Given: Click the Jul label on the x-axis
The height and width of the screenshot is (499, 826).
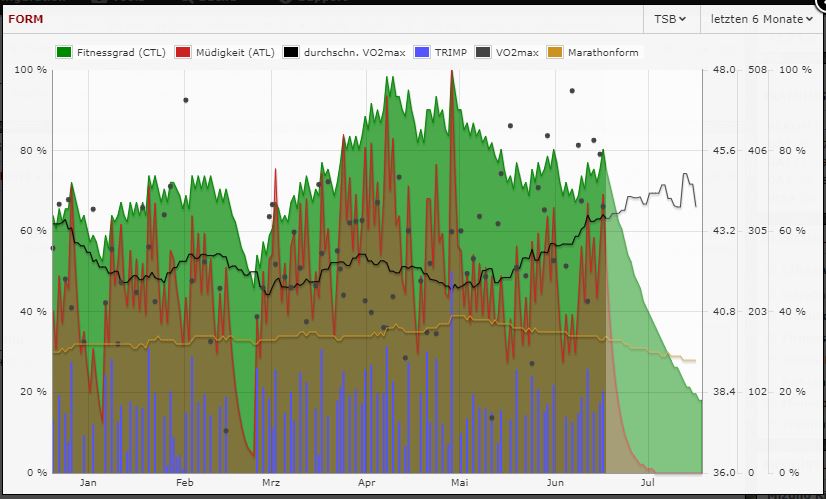Looking at the screenshot, I should pos(649,484).
